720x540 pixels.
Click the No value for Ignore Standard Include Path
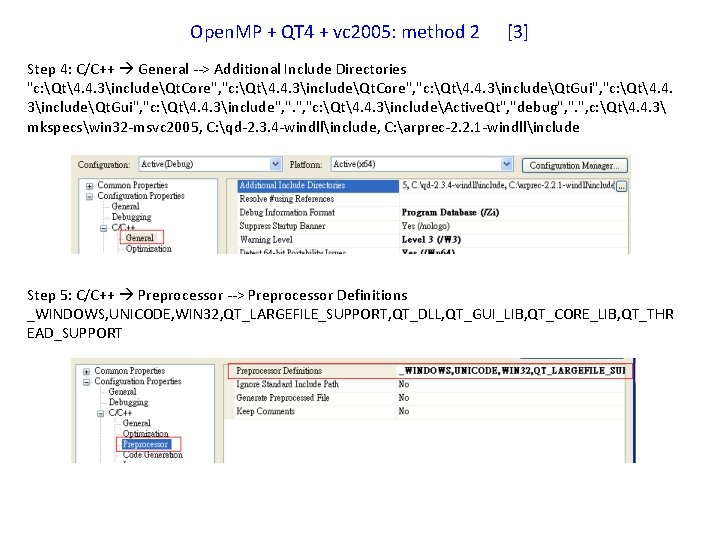(x=404, y=384)
